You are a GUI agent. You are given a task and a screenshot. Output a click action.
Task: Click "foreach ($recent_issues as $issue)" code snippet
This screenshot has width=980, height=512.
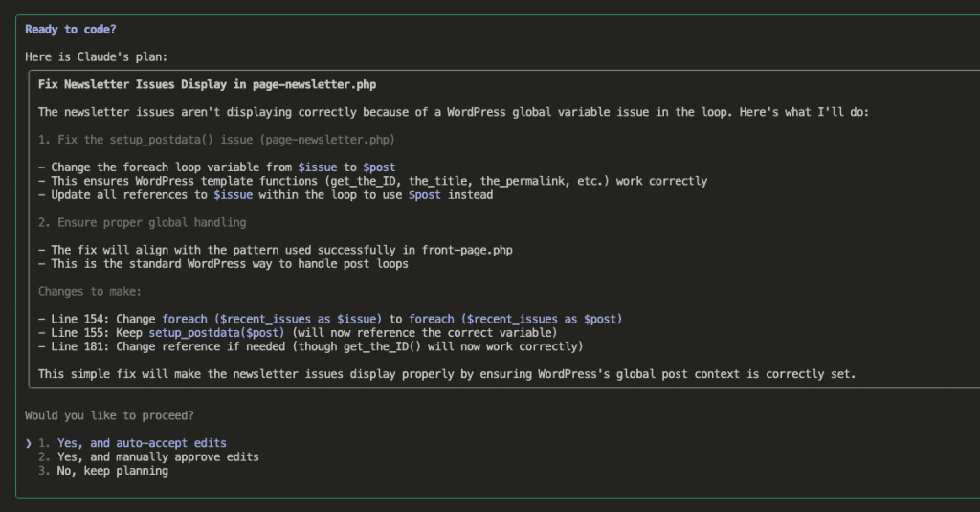click(x=272, y=319)
